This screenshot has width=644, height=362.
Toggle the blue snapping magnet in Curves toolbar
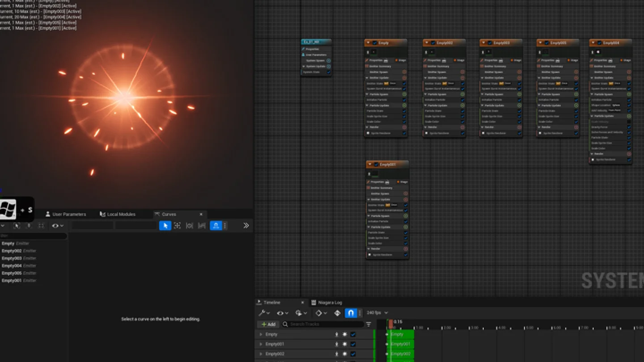pyautogui.click(x=216, y=226)
